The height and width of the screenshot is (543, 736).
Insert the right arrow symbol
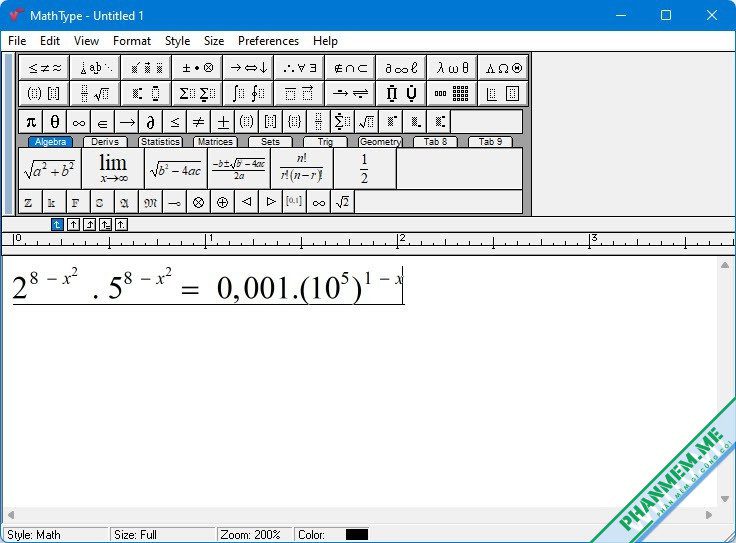pos(127,122)
